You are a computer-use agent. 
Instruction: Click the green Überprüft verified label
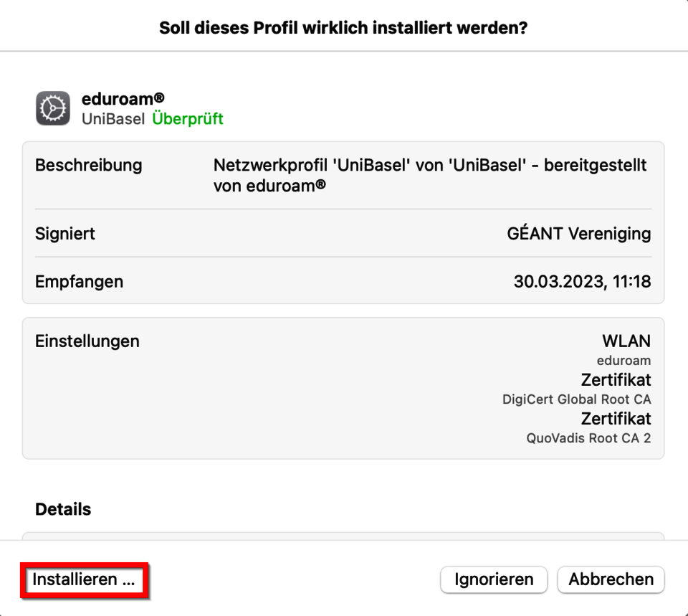coord(188,119)
